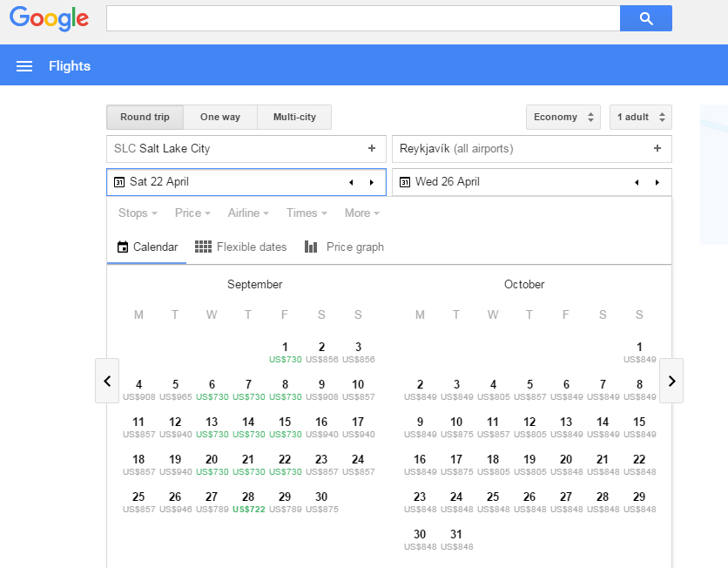Switch to the Flexible dates tab
728x568 pixels.
pyautogui.click(x=241, y=247)
